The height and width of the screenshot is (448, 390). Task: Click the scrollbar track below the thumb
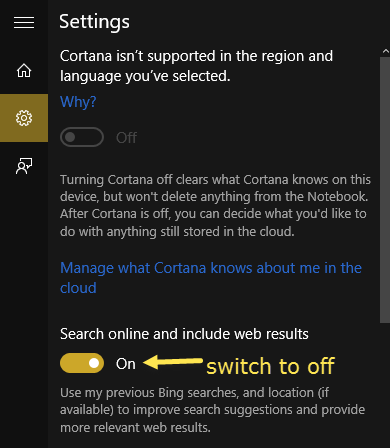385,385
